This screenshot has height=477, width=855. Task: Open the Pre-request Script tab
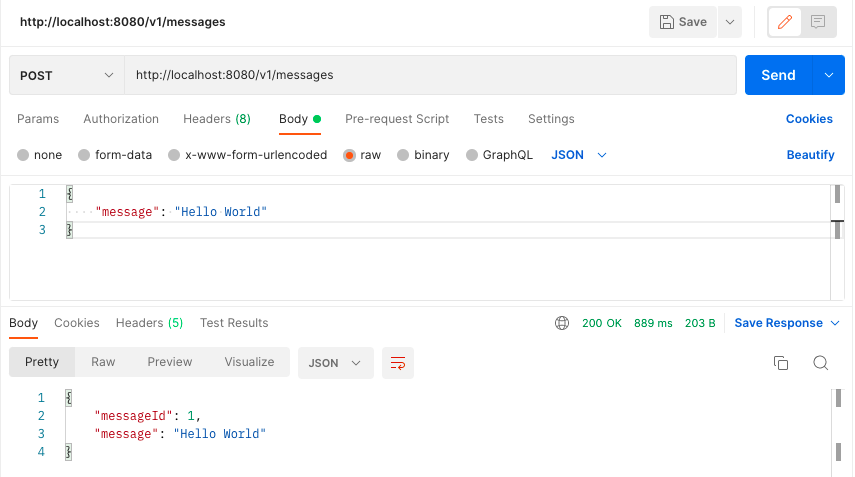[x=397, y=119]
